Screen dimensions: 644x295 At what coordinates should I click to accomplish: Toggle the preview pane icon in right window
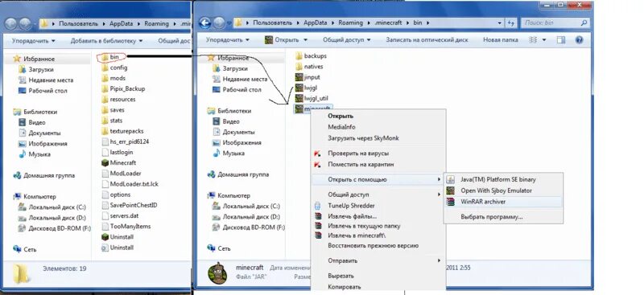[561, 40]
